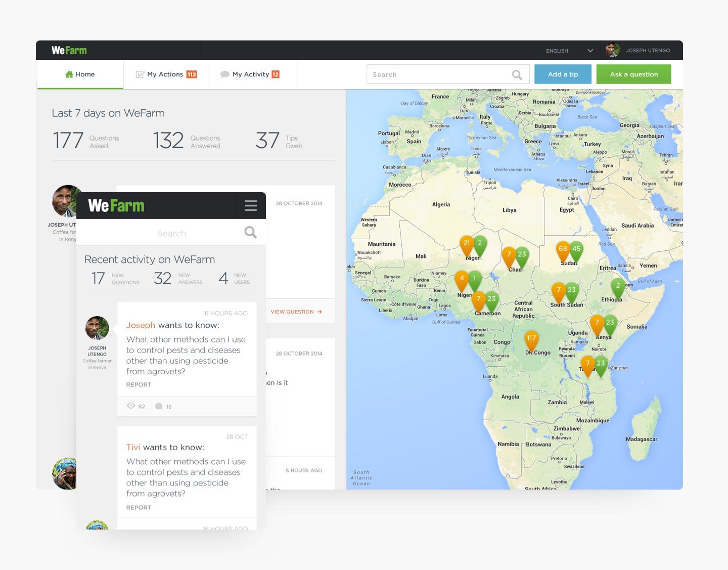The image size is (728, 570).
Task: Click the comments bubble icon showing 16
Action: click(x=159, y=406)
